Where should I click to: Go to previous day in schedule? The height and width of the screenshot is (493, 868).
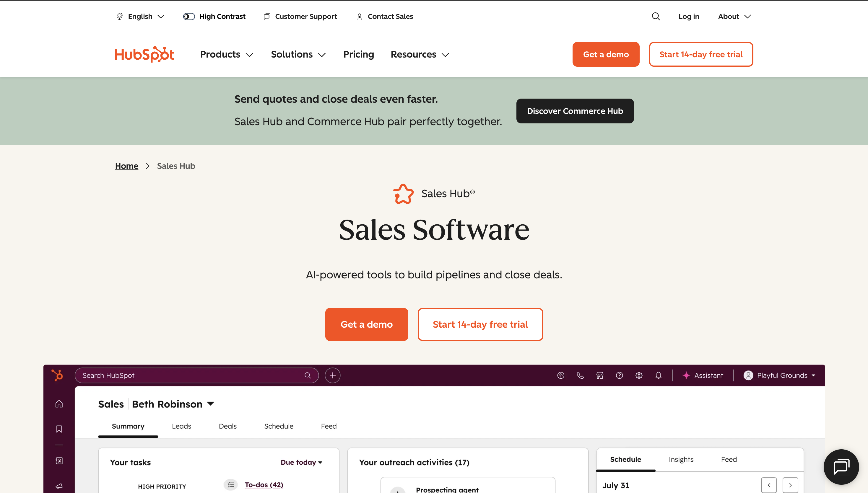(x=769, y=485)
